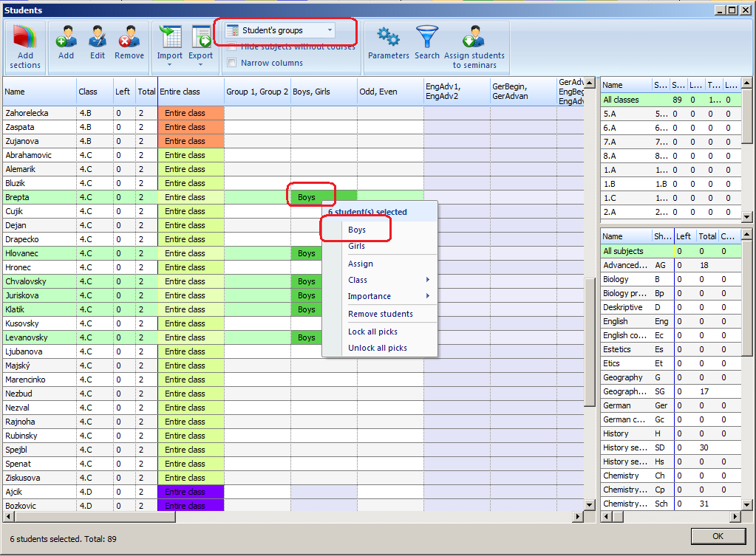Viewport: 756px width, 556px height.
Task: Choose Girls from the context menu
Action: click(x=356, y=246)
